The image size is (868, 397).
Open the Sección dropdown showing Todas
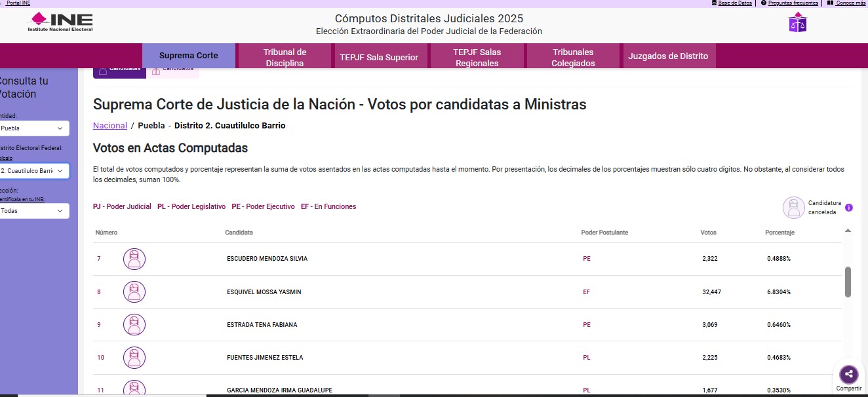tap(34, 211)
